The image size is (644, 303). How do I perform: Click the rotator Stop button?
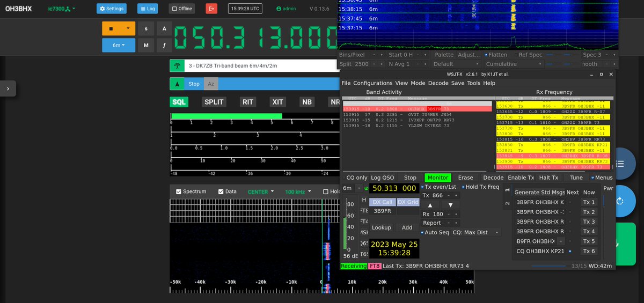click(x=194, y=84)
